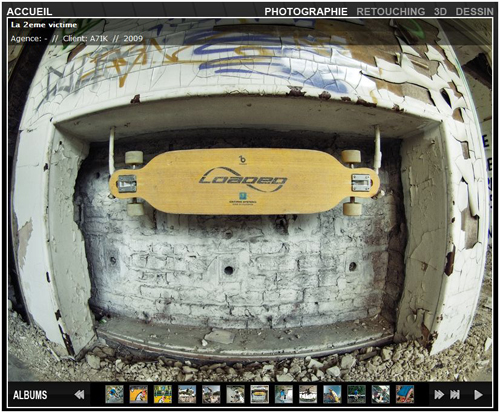Screen dimensions: 500x413
Task: Open the ninth thumbnail in the strip
Action: tap(308, 394)
